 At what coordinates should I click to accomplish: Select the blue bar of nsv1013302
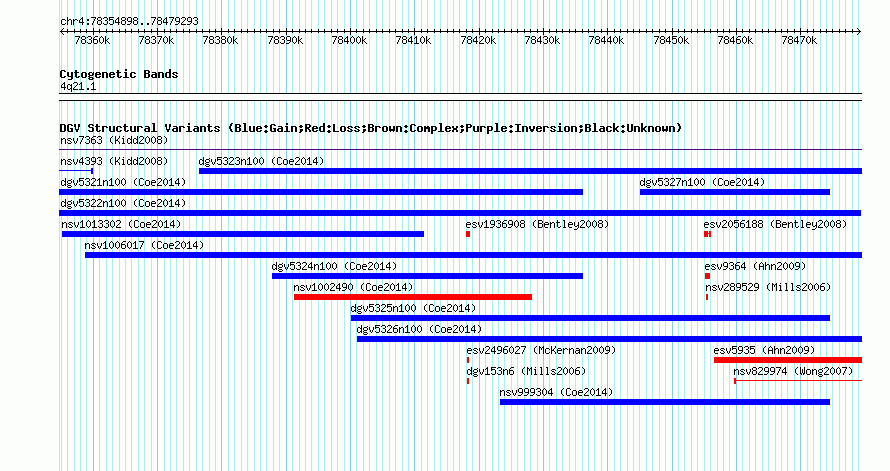point(243,234)
